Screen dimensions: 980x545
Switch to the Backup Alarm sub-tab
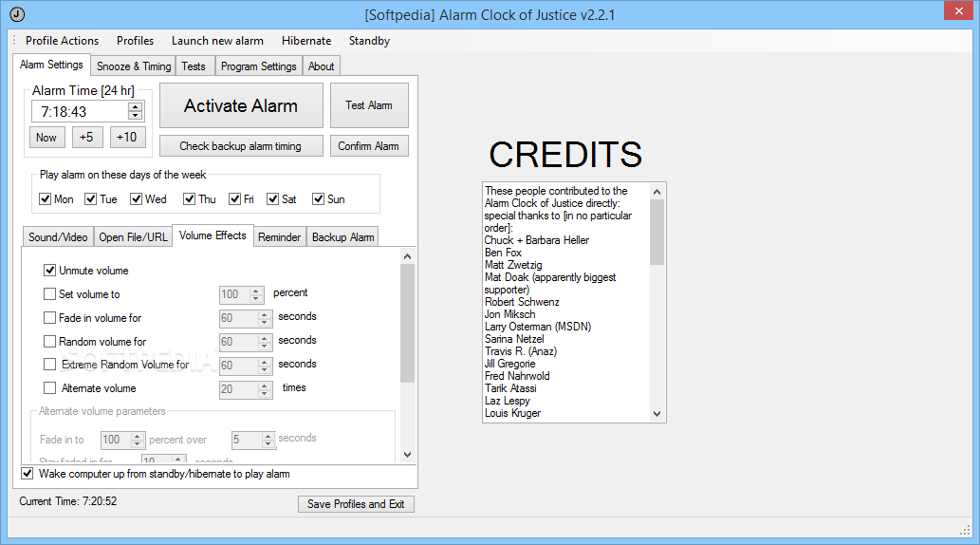(343, 237)
